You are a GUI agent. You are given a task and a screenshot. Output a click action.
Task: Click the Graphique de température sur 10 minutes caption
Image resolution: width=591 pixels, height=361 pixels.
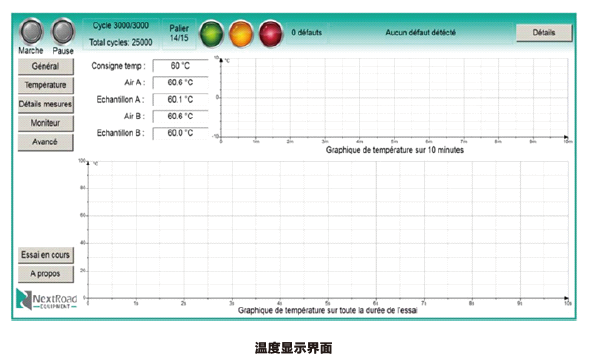coord(395,150)
